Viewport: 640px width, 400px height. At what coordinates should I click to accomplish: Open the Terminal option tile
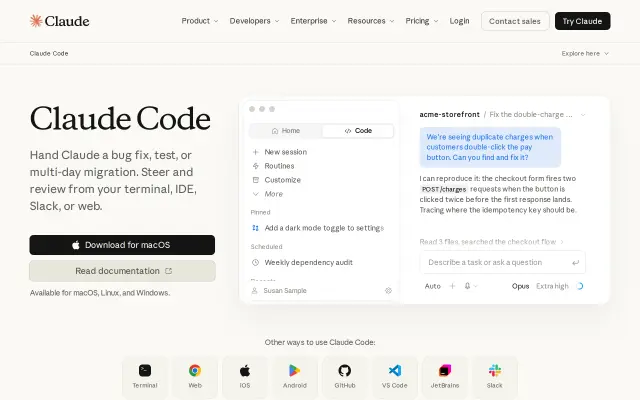point(145,377)
